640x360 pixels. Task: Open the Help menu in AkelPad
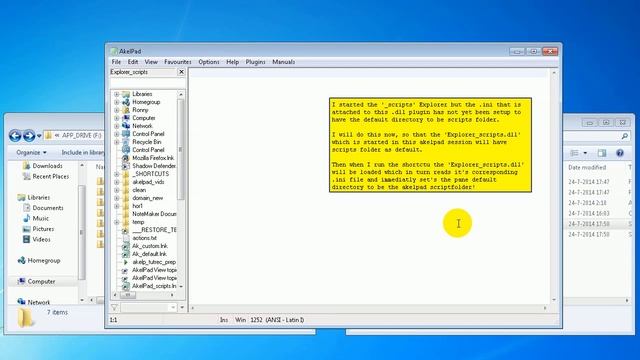[x=232, y=62]
